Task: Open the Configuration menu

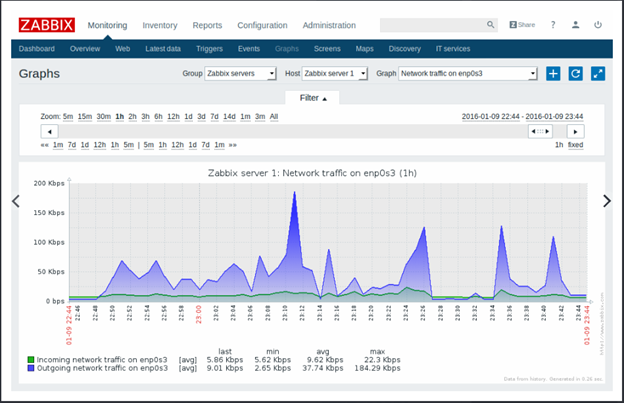Action: (x=262, y=25)
